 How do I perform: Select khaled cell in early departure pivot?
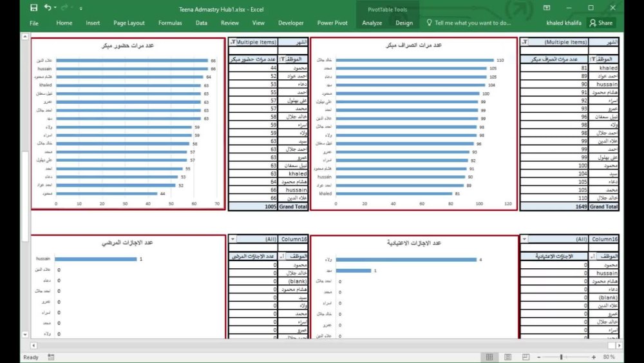(x=604, y=68)
